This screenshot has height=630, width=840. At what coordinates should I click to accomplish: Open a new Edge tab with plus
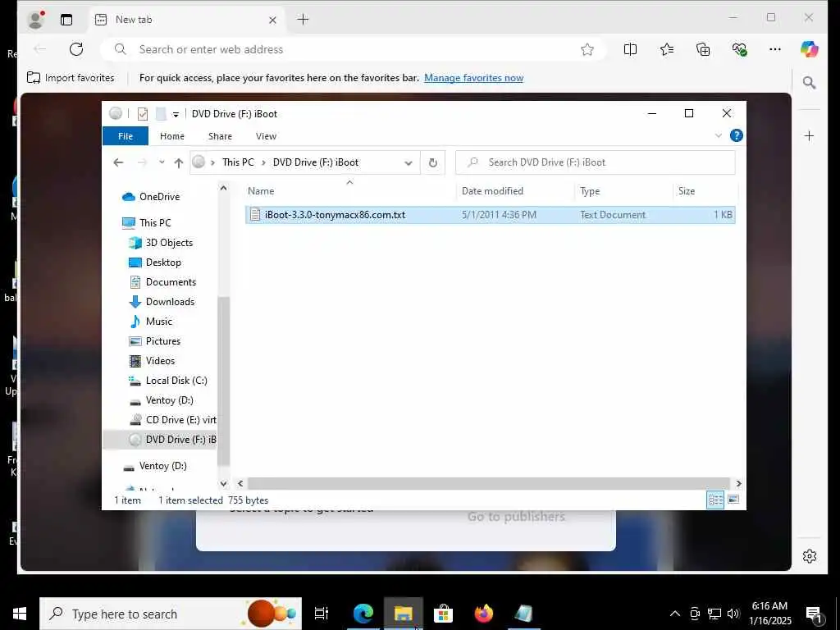pos(303,20)
